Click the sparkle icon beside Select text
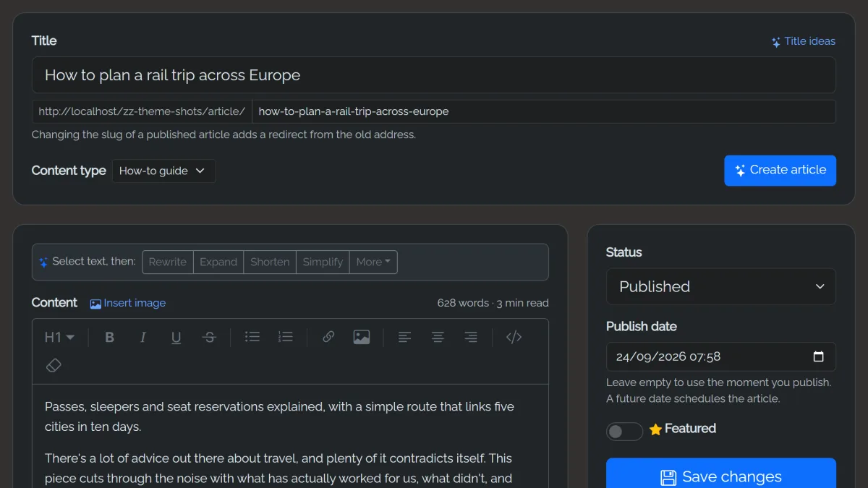The height and width of the screenshot is (488, 868). coord(43,262)
